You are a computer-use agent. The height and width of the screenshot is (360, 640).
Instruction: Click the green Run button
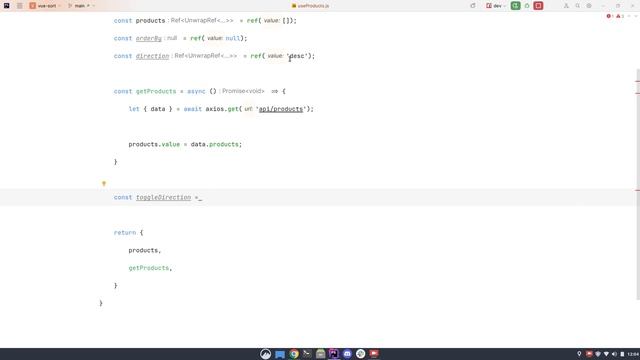(516, 6)
